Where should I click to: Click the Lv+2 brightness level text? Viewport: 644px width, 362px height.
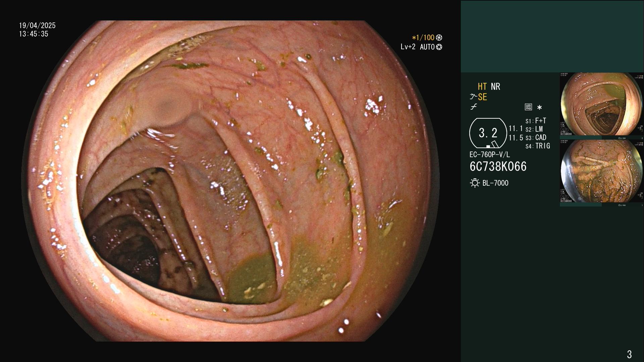click(x=408, y=47)
